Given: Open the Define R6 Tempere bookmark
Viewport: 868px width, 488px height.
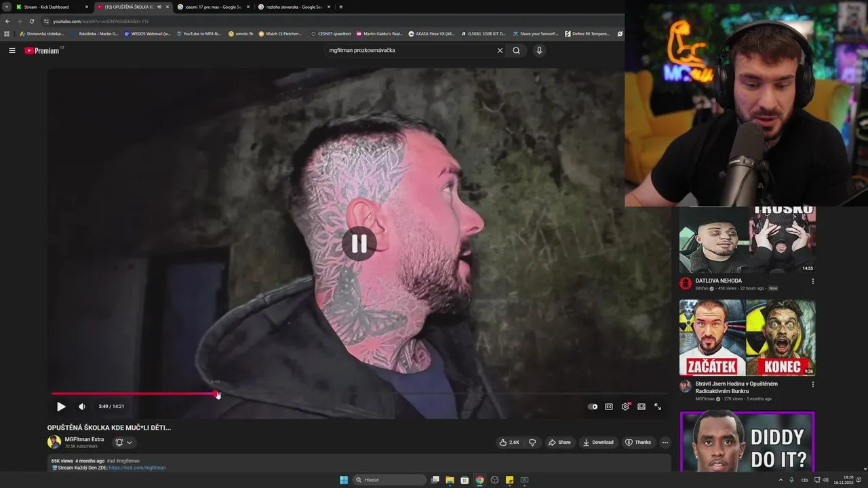Looking at the screenshot, I should pyautogui.click(x=587, y=33).
